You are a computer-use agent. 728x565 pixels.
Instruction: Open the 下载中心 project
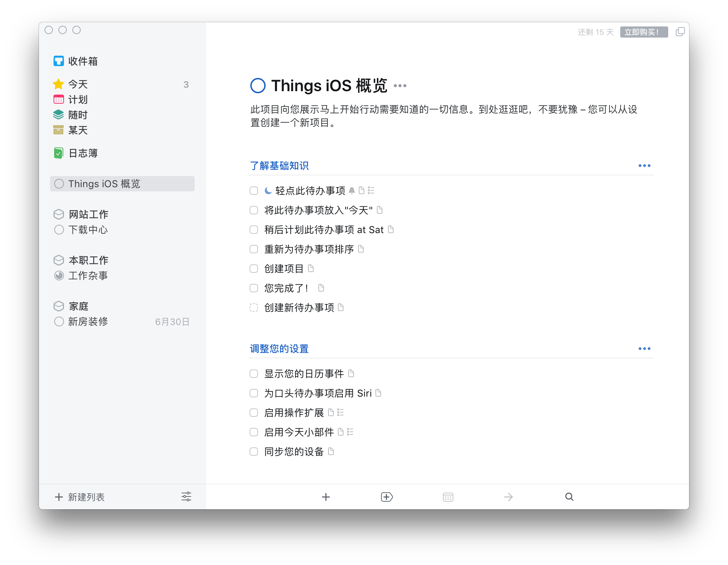pos(88,230)
